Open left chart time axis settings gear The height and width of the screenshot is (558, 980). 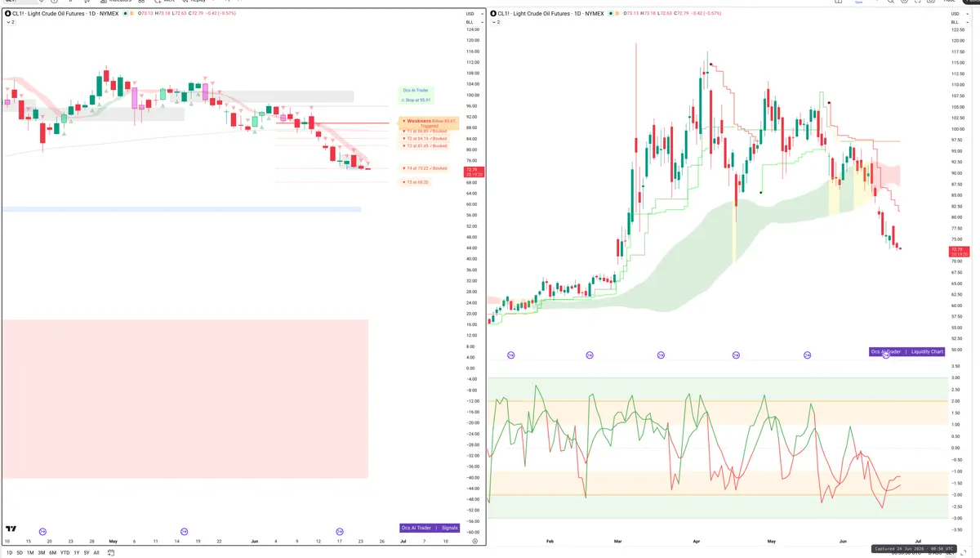(x=474, y=541)
